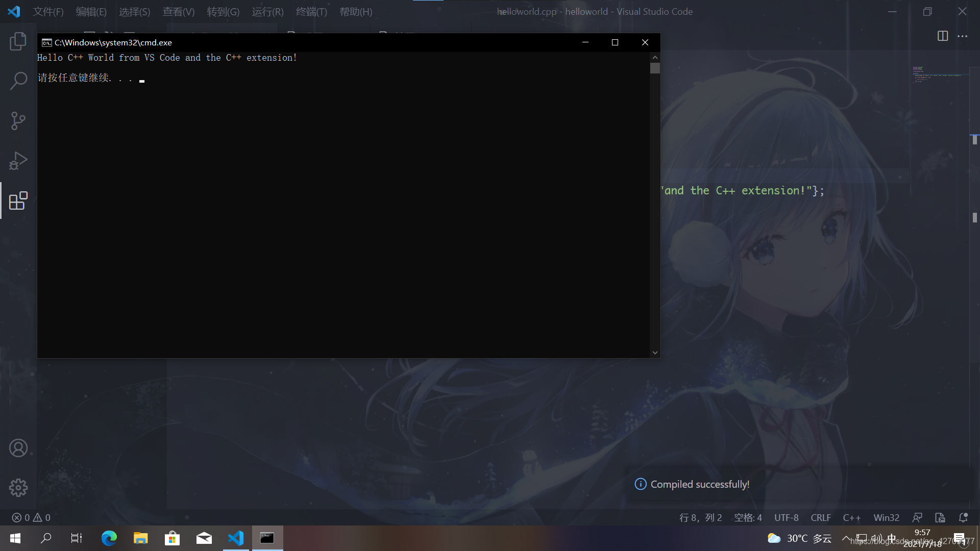
Task: Change the C++ language mode in status bar
Action: [851, 517]
